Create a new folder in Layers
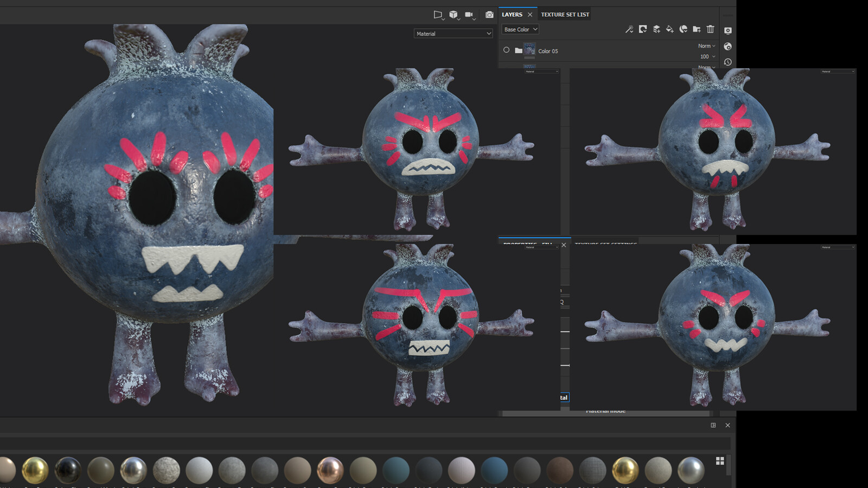This screenshot has height=488, width=868. 697,29
